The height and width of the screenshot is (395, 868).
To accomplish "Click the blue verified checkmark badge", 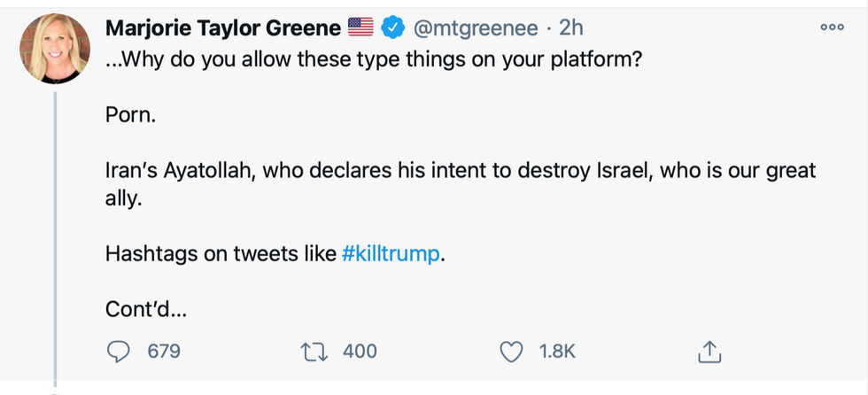I will [x=392, y=28].
